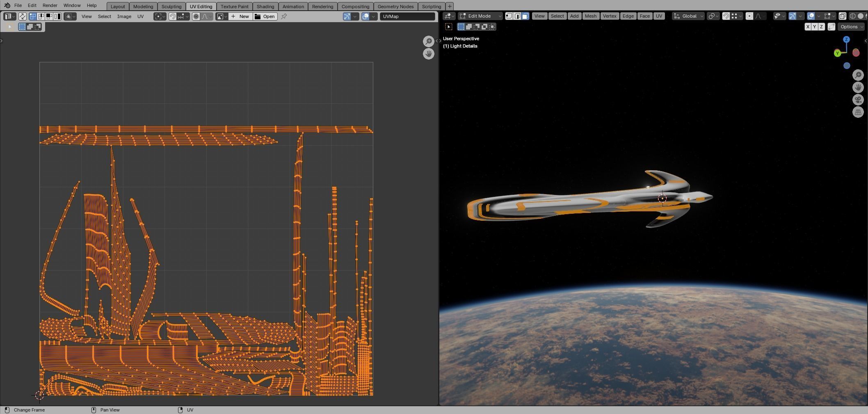Switch to wireframe viewport shading

[x=853, y=16]
